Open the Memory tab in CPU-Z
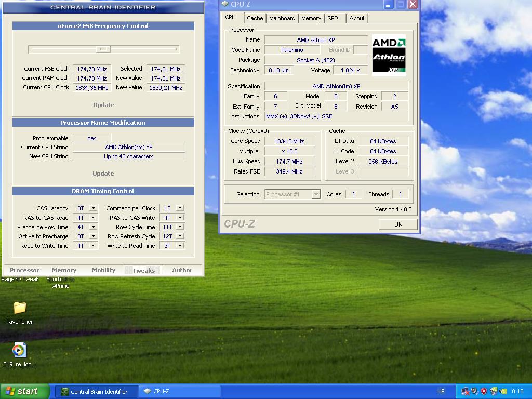 coord(311,18)
